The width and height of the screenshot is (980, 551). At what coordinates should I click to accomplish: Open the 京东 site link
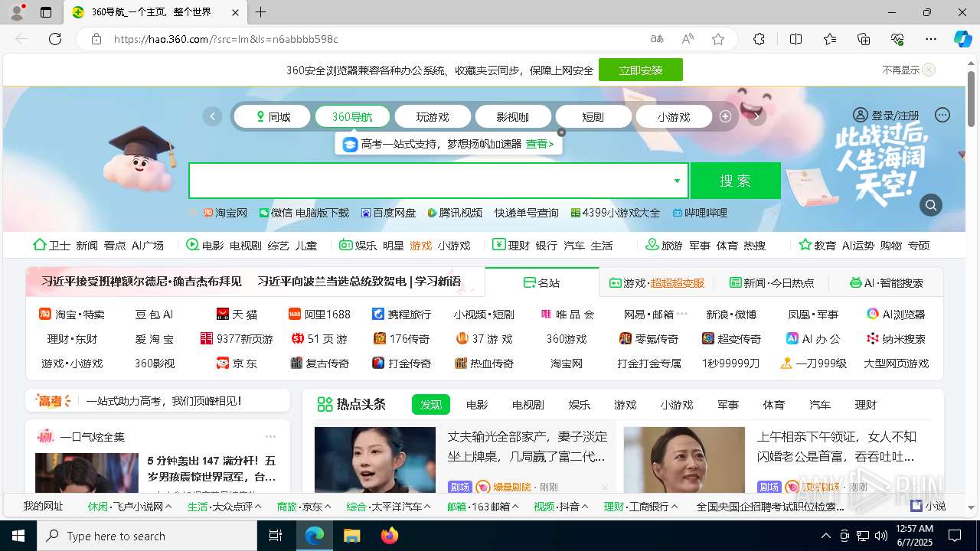[x=237, y=363]
